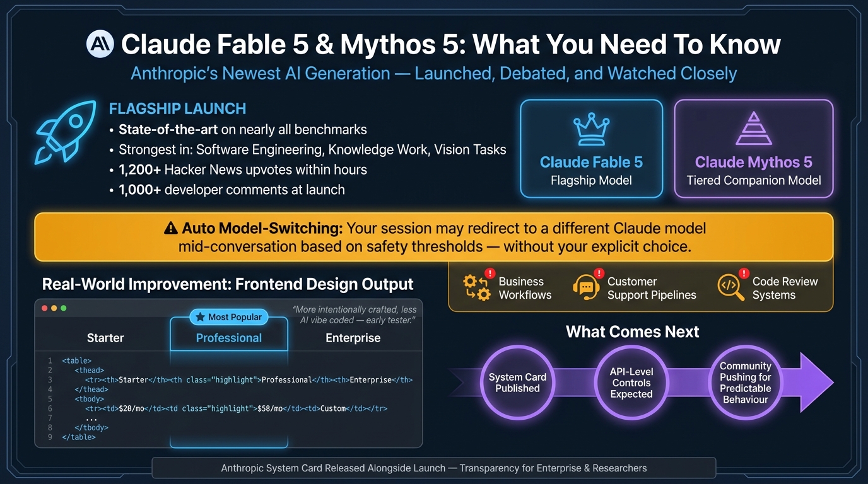The width and height of the screenshot is (868, 484).
Task: Click "State-of-the-art on nearly all benchmarks" bullet
Action: [x=243, y=130]
